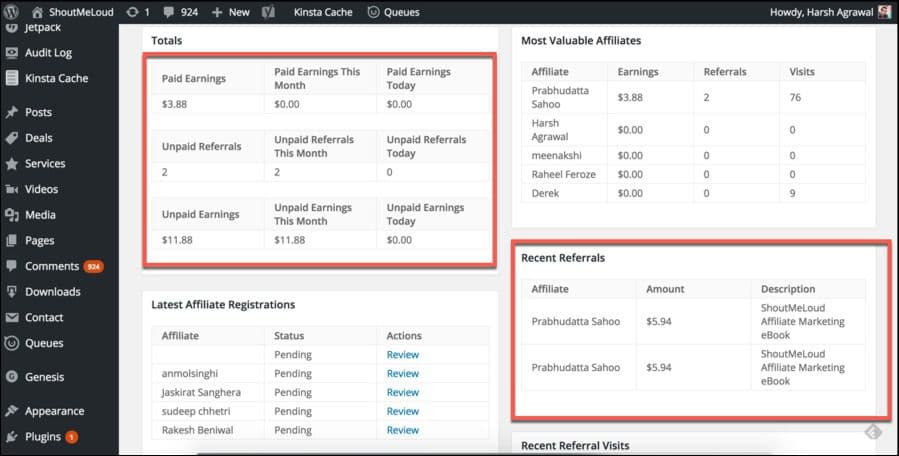
Task: Click the user avatar thumbnail
Action: [x=885, y=11]
